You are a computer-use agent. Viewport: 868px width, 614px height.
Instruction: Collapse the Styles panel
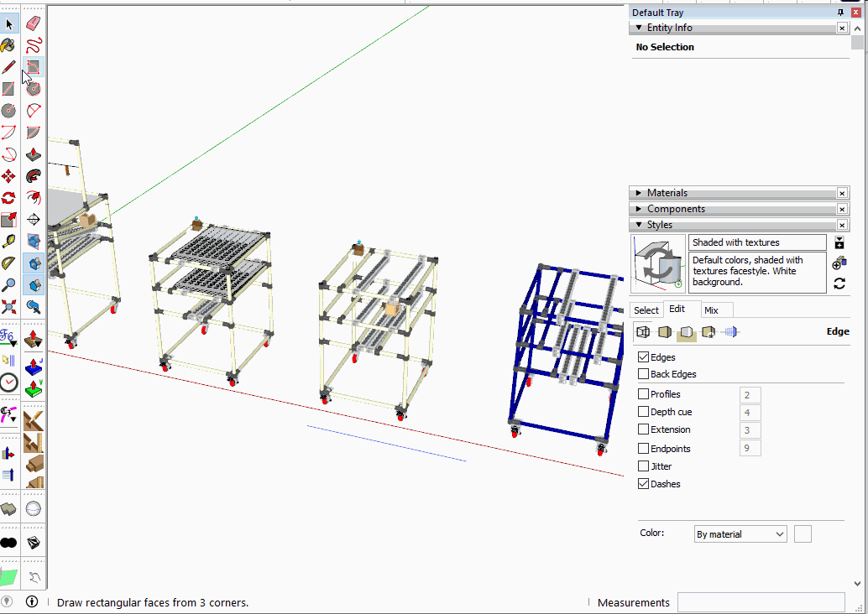[639, 225]
